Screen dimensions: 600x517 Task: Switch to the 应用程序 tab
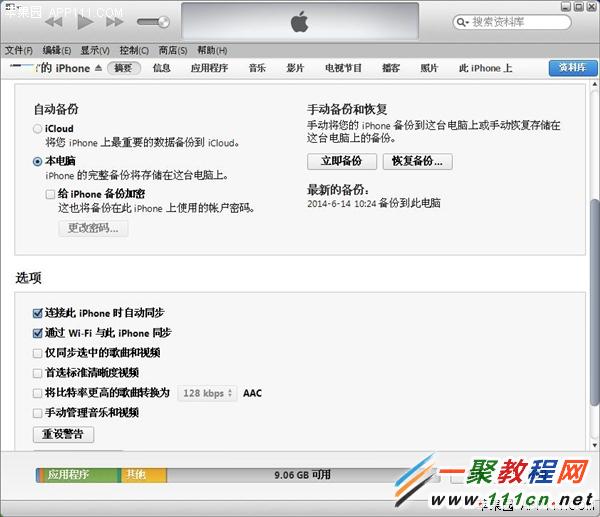[209, 68]
